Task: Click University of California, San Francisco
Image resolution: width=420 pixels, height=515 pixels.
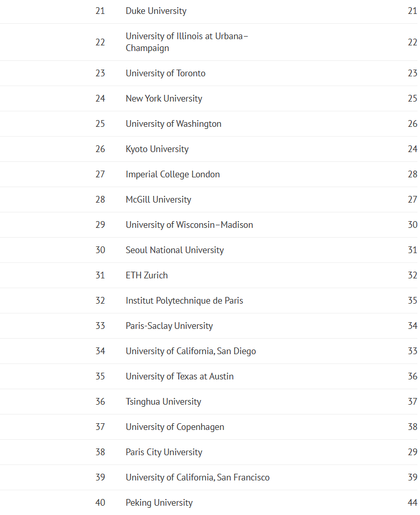Action: tap(198, 478)
